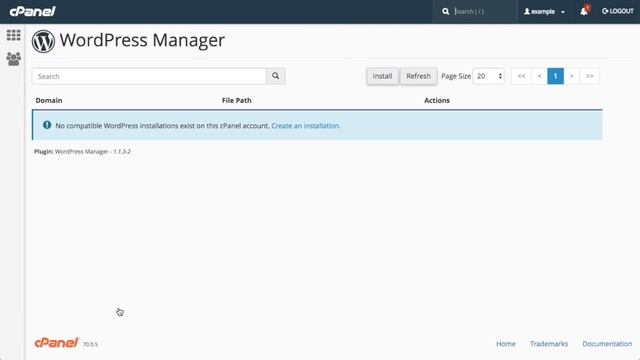Sort by the File Path column header
The height and width of the screenshot is (360, 640).
(x=237, y=100)
